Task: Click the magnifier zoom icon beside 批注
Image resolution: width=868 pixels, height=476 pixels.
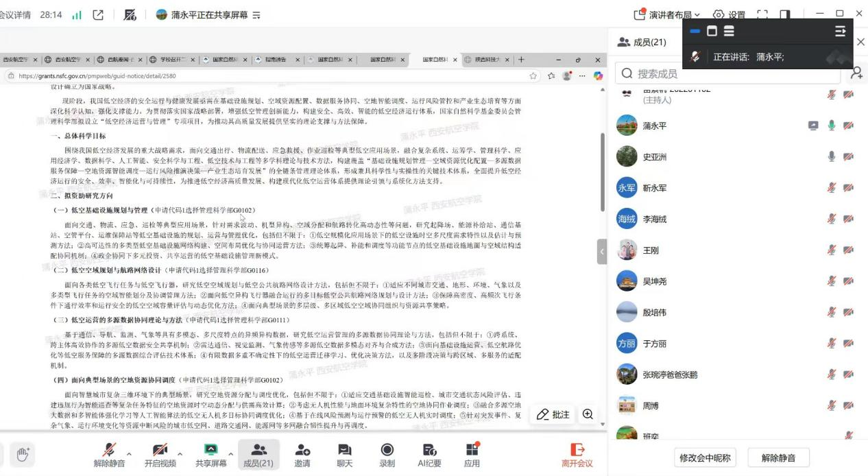Action: click(x=588, y=414)
